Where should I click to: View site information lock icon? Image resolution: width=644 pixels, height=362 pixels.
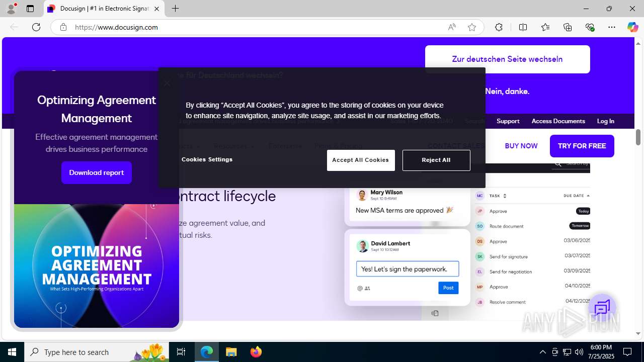tap(63, 27)
